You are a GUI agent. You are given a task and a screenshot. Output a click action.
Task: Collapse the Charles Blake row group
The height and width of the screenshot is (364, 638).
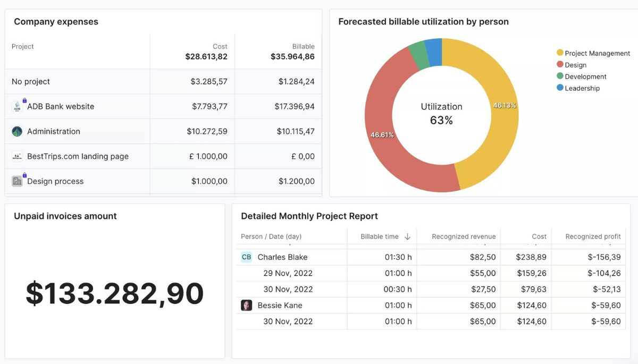(282, 257)
